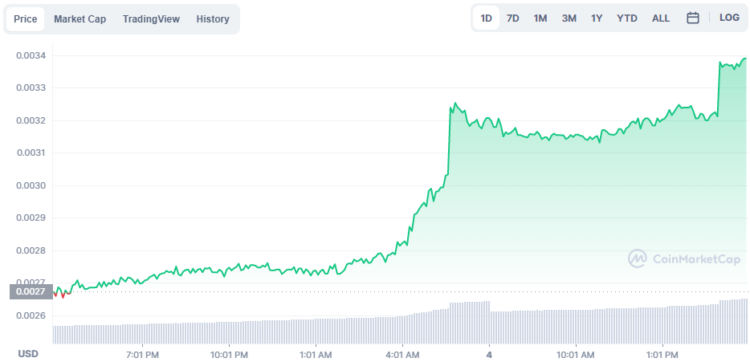Click the gray 0.0027 opening price tag
The width and height of the screenshot is (750, 362).
coord(31,292)
